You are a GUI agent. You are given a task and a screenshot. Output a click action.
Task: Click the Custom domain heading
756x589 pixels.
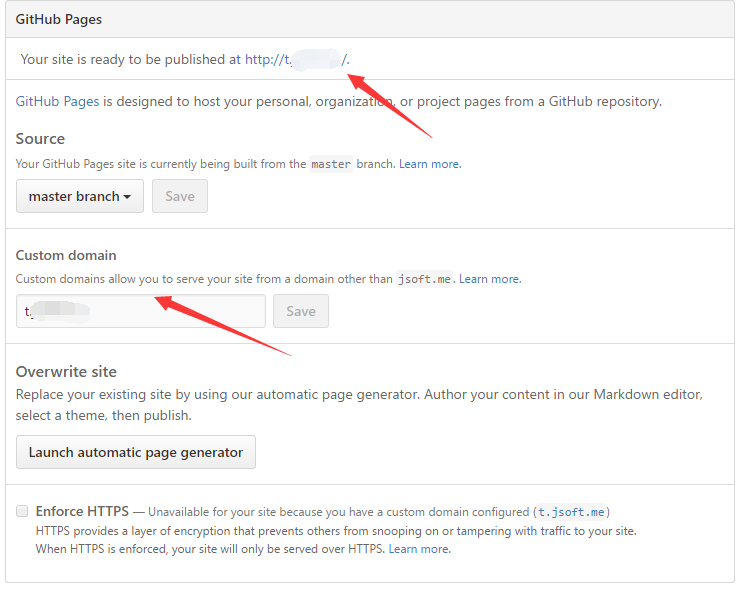[66, 255]
